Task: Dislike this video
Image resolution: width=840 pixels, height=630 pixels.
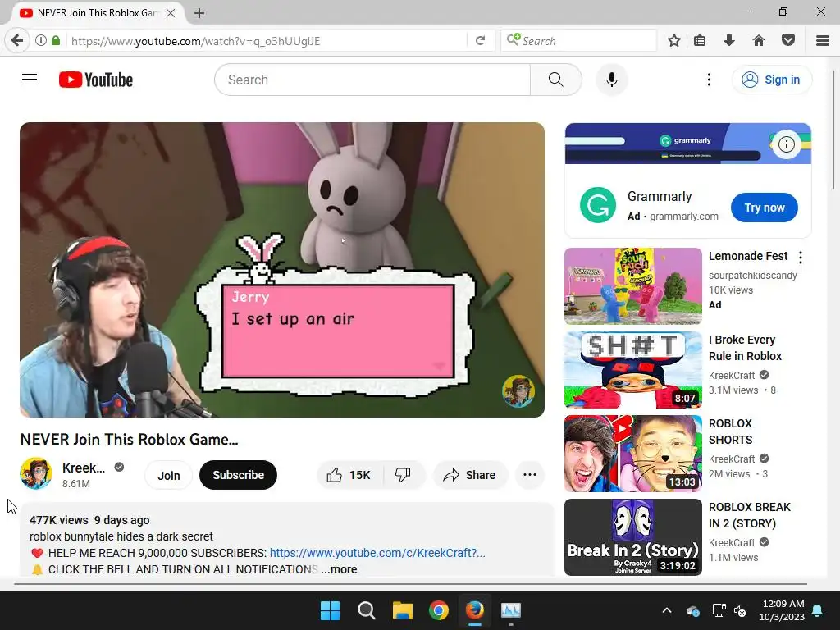Action: tap(403, 475)
